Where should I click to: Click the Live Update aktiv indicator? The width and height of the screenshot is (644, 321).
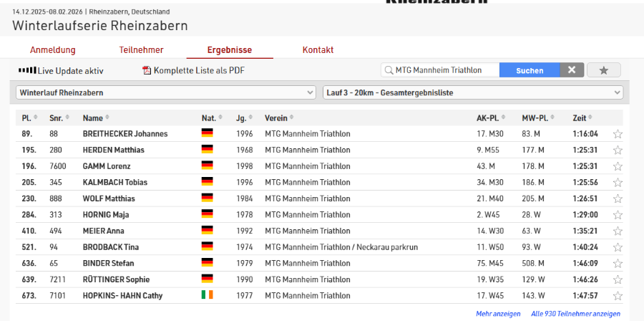point(61,71)
